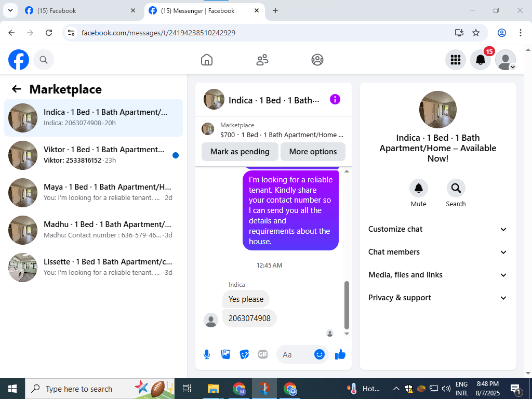Image resolution: width=532 pixels, height=399 pixels.
Task: Choose a sticker using the sticker icon
Action: [244, 354]
